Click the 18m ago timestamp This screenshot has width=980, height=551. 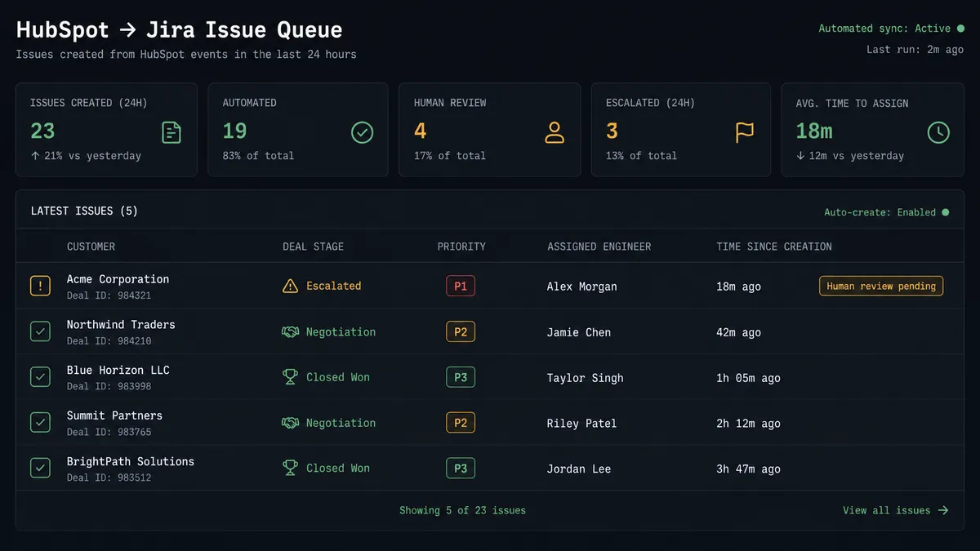click(738, 287)
